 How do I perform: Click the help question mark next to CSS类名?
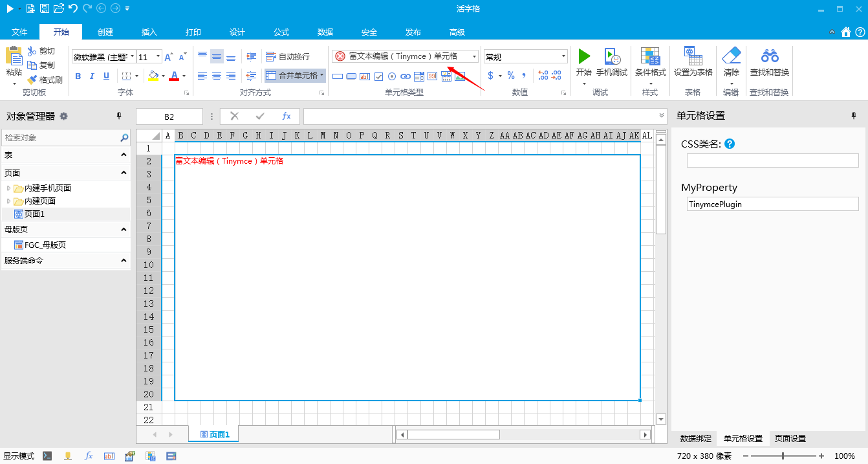click(x=730, y=144)
